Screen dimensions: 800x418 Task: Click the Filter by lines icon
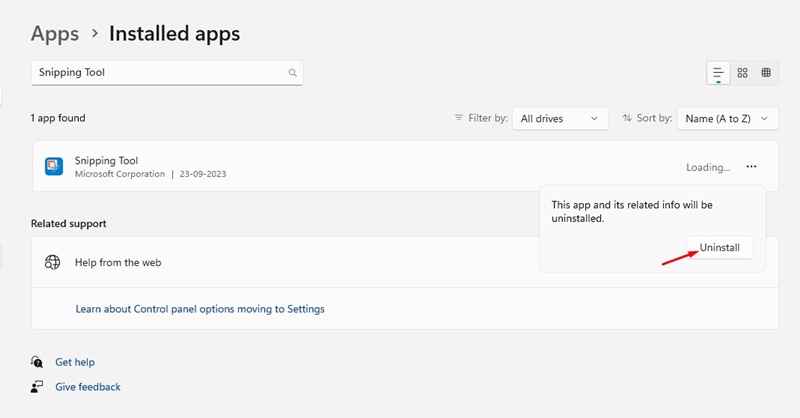(459, 118)
